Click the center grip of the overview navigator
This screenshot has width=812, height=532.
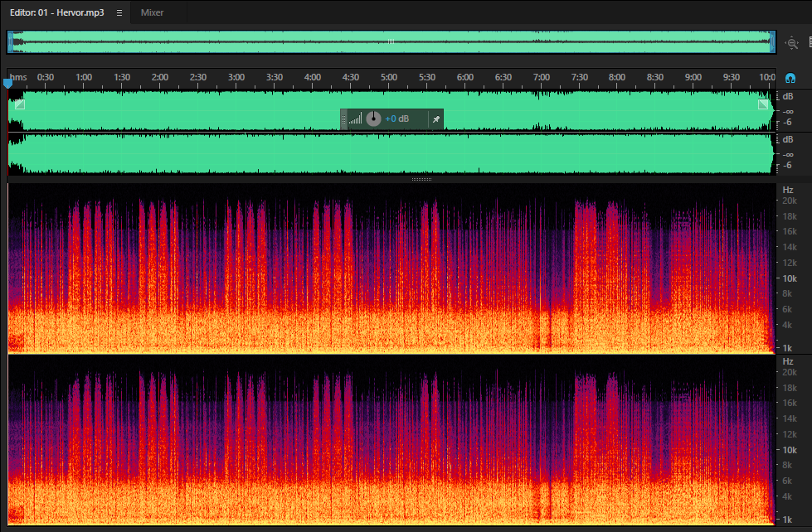click(x=391, y=42)
